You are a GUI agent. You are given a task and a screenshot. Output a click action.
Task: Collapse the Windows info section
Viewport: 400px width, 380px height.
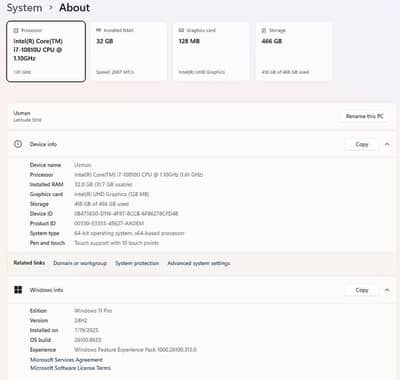[x=387, y=290]
